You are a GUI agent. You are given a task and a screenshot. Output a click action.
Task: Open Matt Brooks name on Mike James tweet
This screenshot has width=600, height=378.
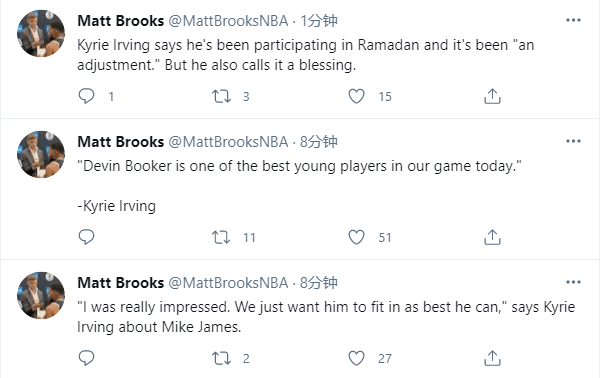click(x=121, y=283)
